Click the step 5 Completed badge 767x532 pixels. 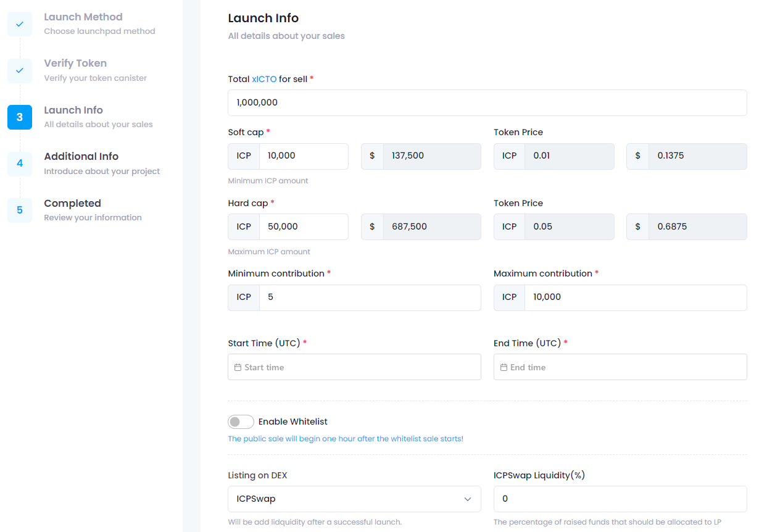pyautogui.click(x=20, y=210)
